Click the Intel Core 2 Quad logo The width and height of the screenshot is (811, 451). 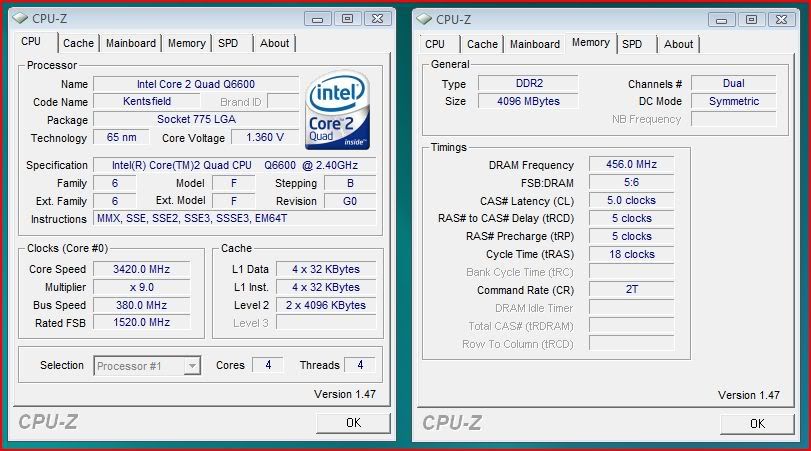click(x=337, y=111)
